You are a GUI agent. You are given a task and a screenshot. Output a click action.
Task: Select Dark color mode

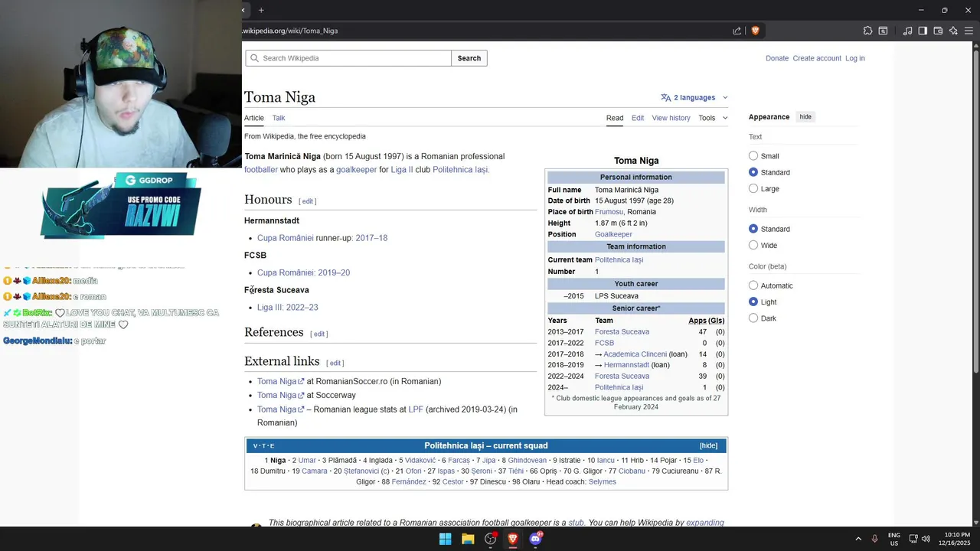pyautogui.click(x=753, y=318)
